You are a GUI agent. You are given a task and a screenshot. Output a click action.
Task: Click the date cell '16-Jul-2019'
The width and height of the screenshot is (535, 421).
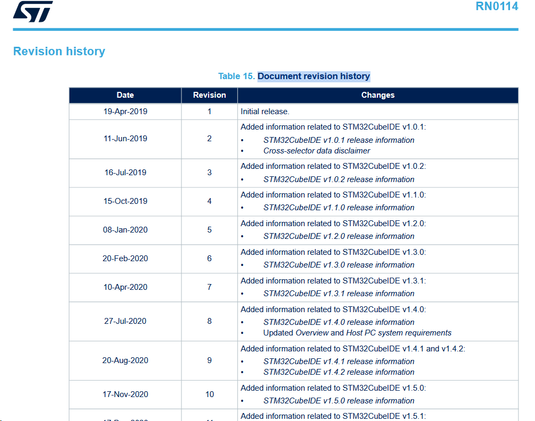point(125,172)
